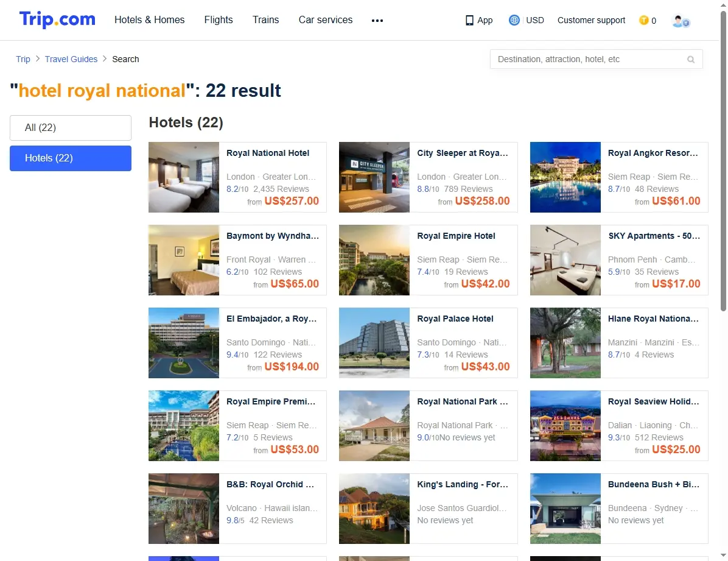Open the Royal Seaview Holiday photo
Screen dimensions: 728x561
click(x=565, y=425)
